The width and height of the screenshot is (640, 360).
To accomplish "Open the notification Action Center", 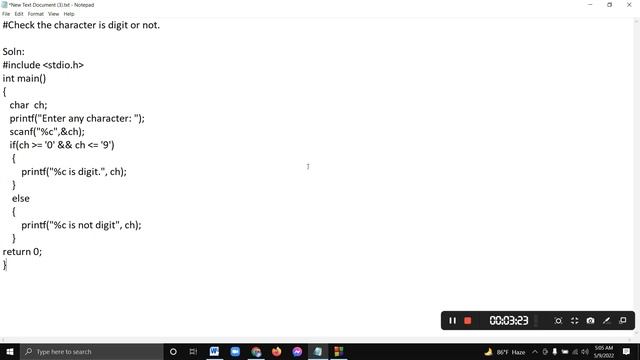I will (x=626, y=351).
